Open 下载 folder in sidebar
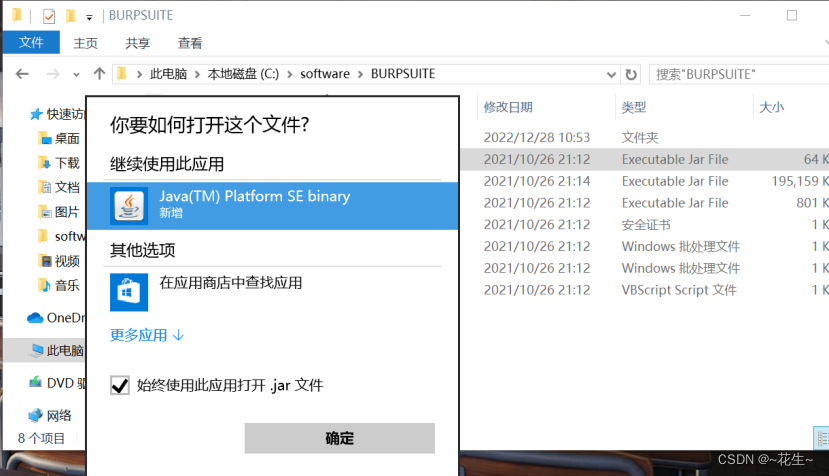 pos(59,163)
